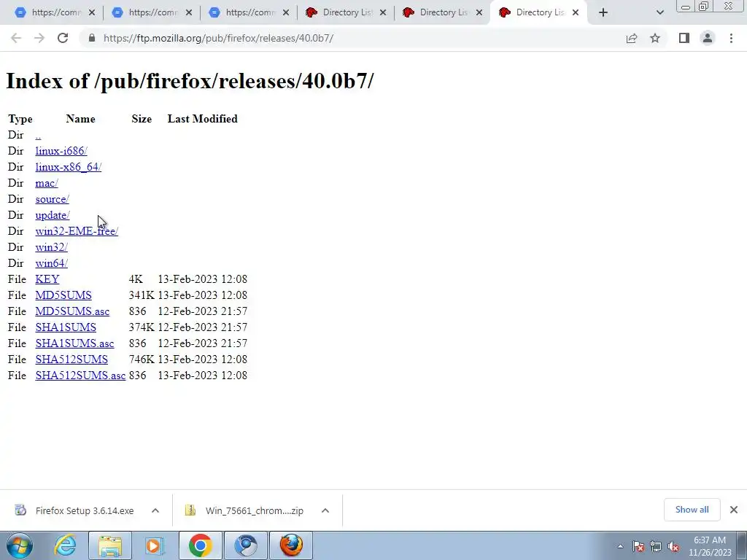
Task: Open the source/ directory link
Action: [52, 199]
